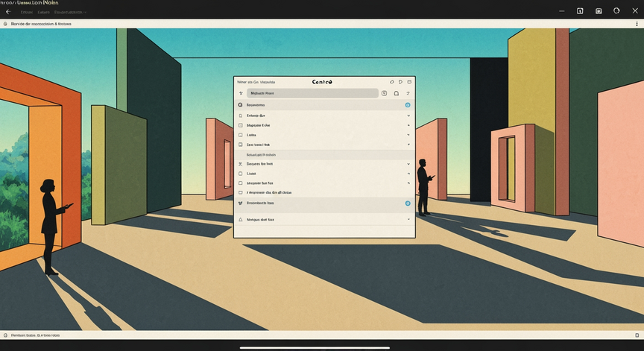644x351 pixels.
Task: Click the square icon showing number 1
Action: 580,11
